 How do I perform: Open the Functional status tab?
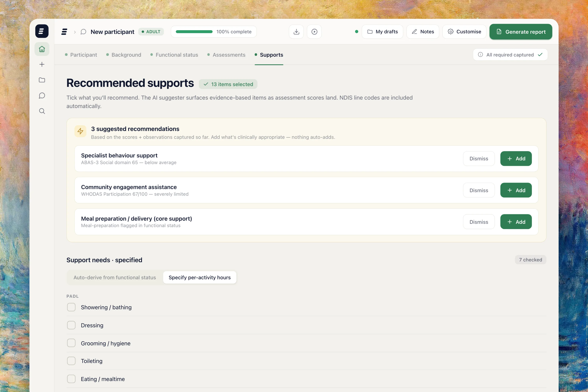point(174,55)
